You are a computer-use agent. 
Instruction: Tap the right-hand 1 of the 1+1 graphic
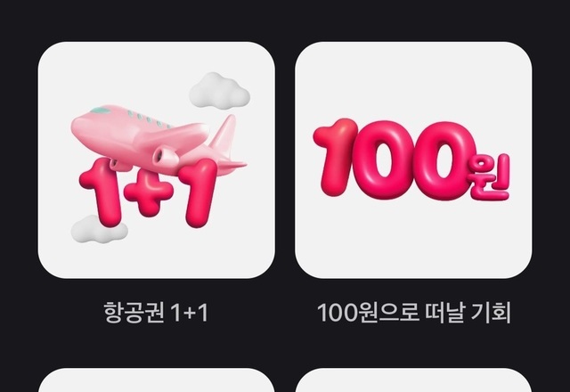[201, 193]
